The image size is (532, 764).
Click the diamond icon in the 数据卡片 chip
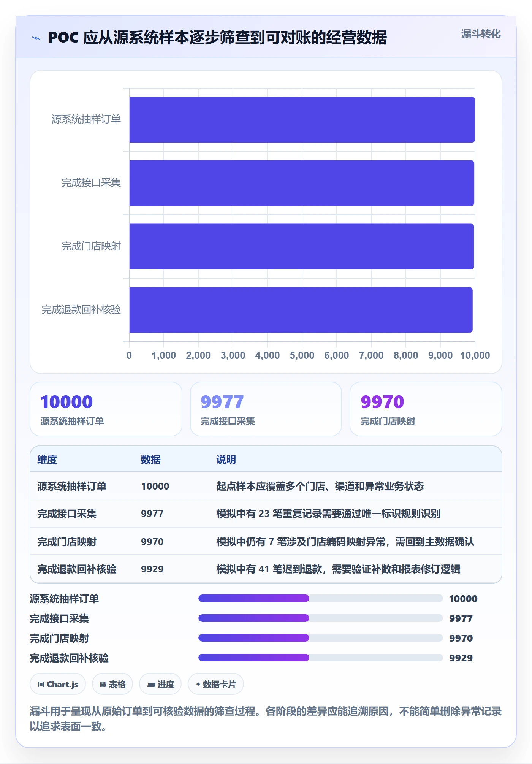click(x=198, y=684)
